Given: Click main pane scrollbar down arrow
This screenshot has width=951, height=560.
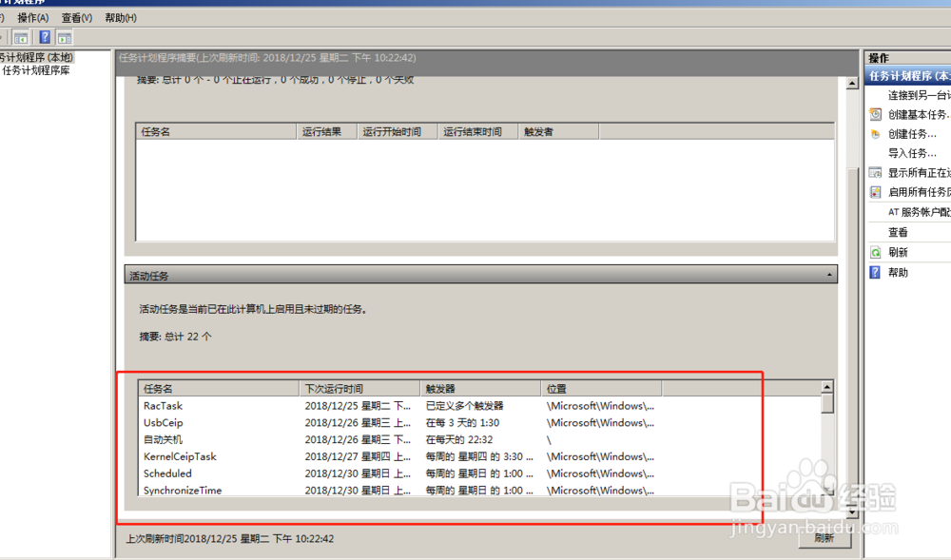Looking at the screenshot, I should coord(852,512).
